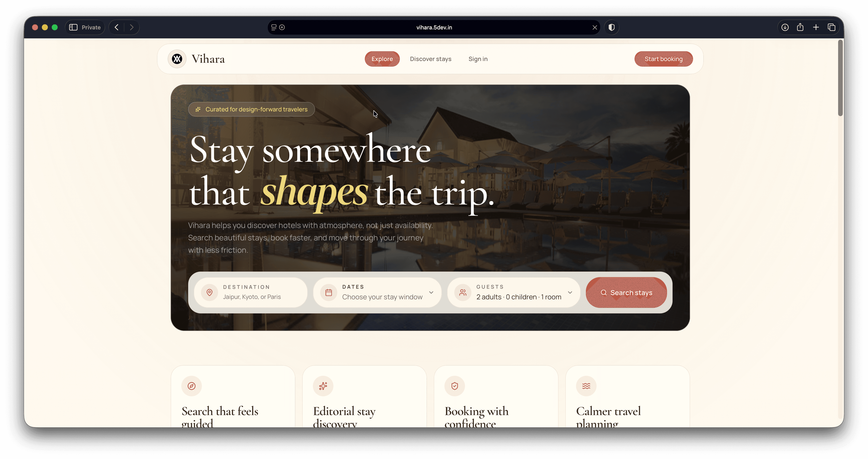The image size is (868, 459).
Task: Click the destination map pin icon
Action: (x=209, y=292)
